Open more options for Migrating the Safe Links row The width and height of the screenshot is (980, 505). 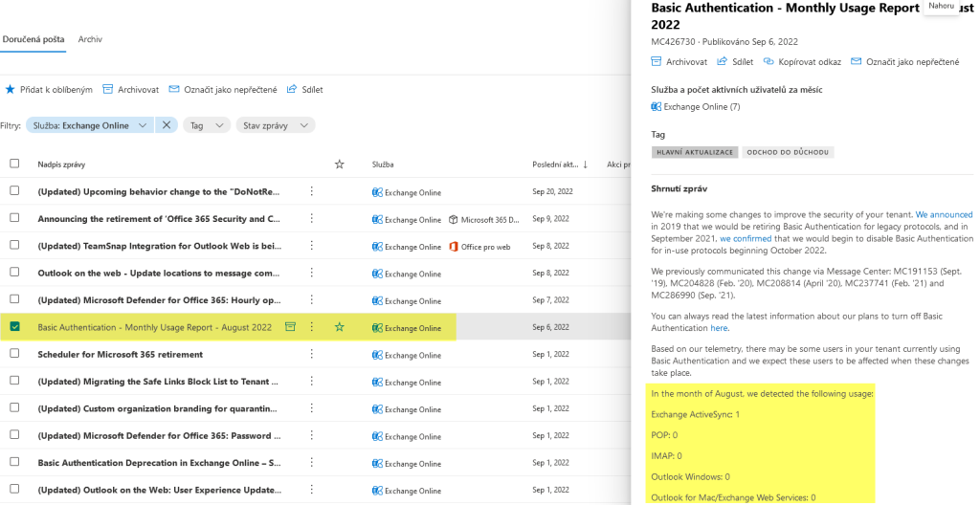click(x=311, y=381)
